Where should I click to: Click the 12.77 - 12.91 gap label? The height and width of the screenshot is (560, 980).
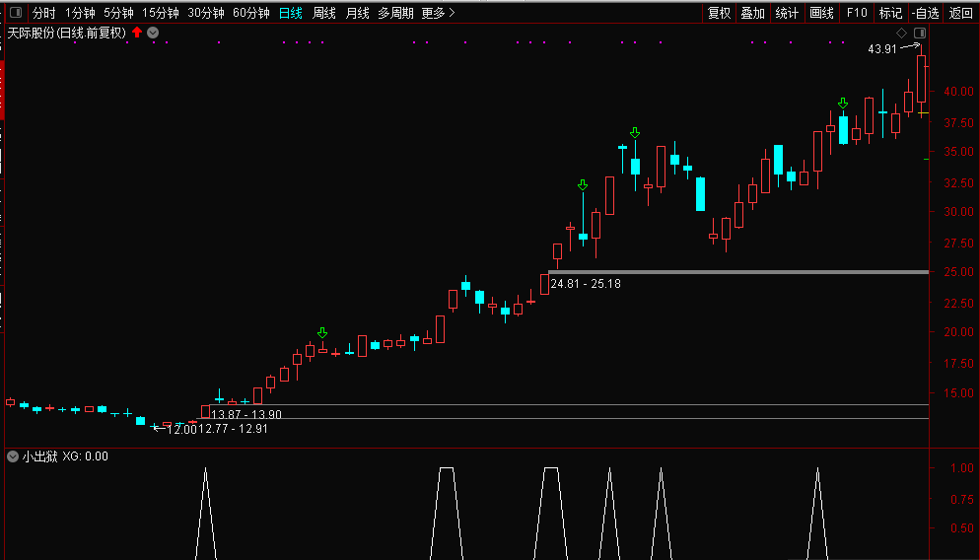233,429
